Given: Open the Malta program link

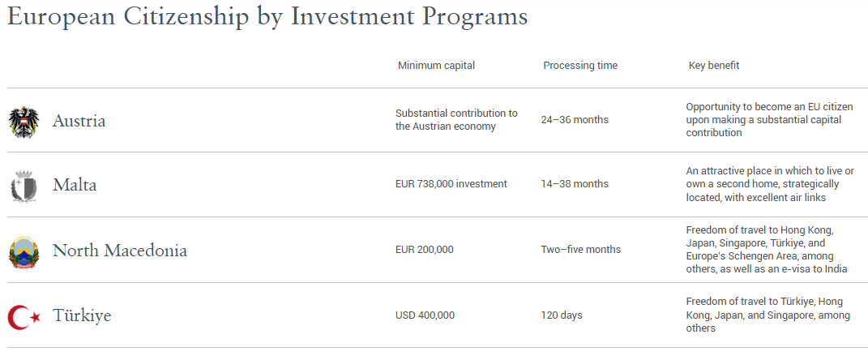Looking at the screenshot, I should tap(75, 185).
